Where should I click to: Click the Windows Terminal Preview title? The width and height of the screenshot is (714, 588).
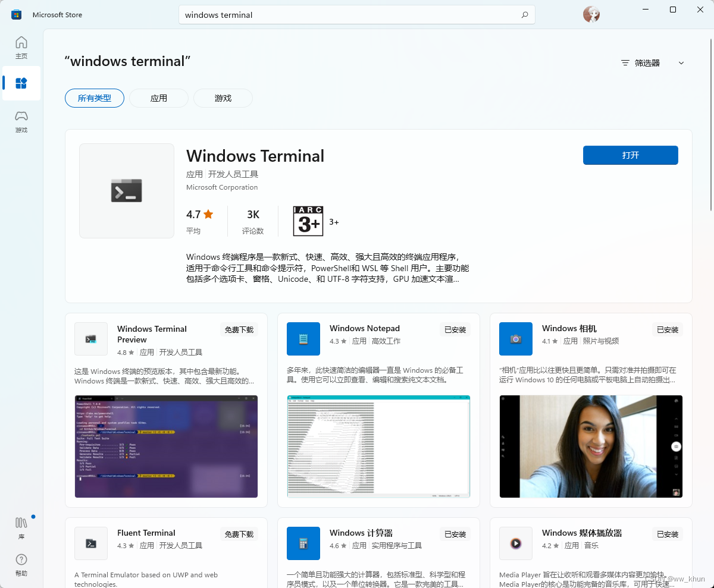152,334
